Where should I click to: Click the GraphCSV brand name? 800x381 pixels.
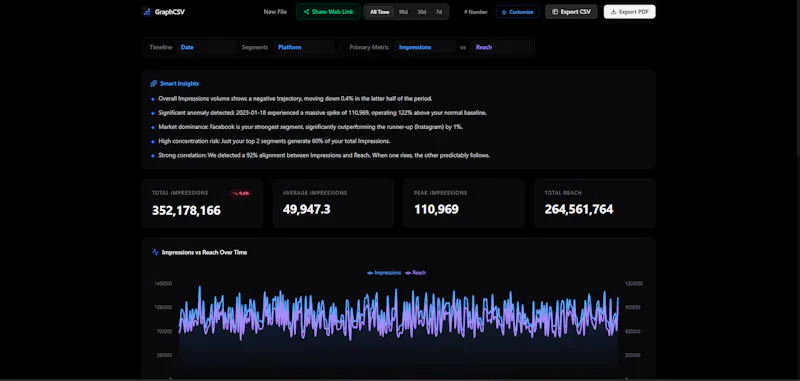(x=170, y=12)
